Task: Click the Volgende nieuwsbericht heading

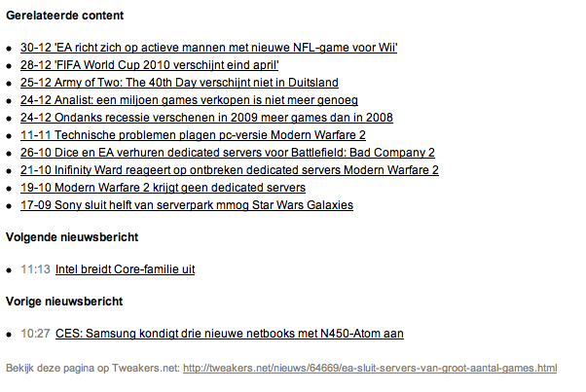Action: tap(71, 237)
